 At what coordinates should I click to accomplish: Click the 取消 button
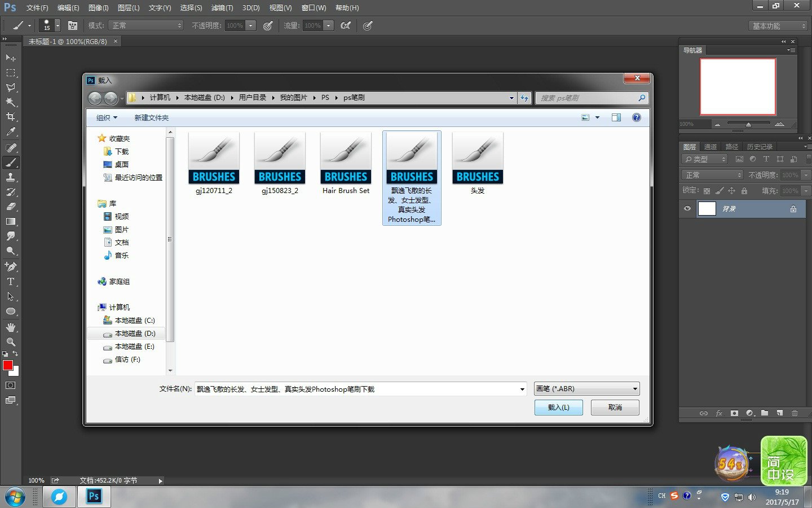pyautogui.click(x=615, y=407)
